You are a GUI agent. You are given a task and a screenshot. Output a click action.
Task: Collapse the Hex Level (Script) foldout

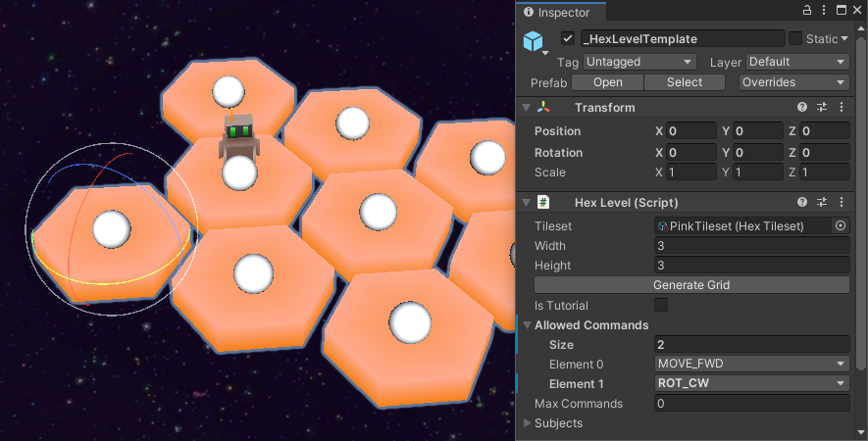point(527,202)
